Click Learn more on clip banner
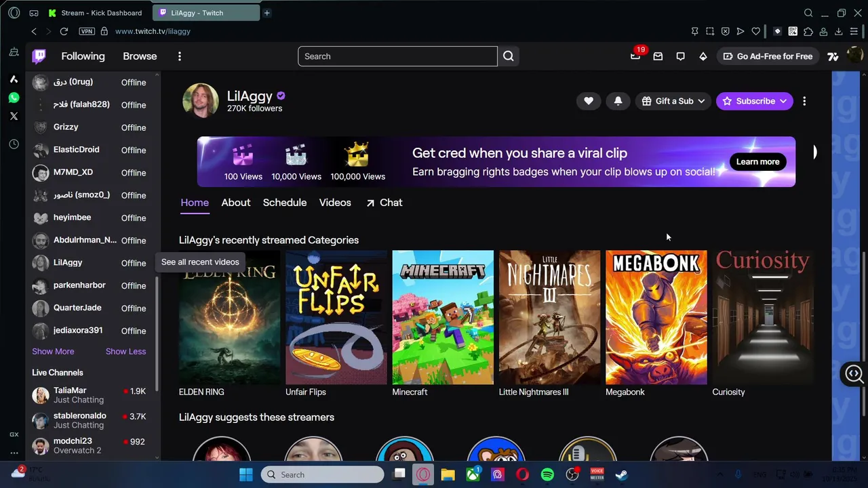Screen dimensions: 868x488 (x=757, y=162)
